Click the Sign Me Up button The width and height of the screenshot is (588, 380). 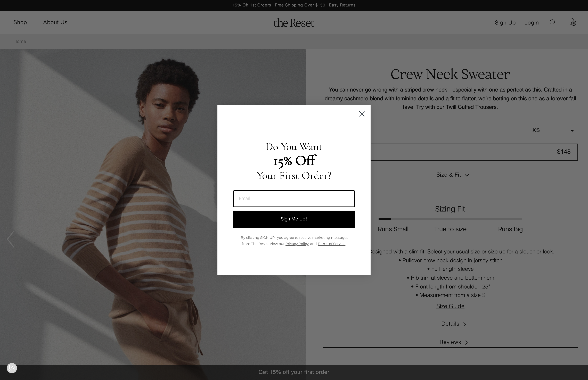[x=294, y=219]
